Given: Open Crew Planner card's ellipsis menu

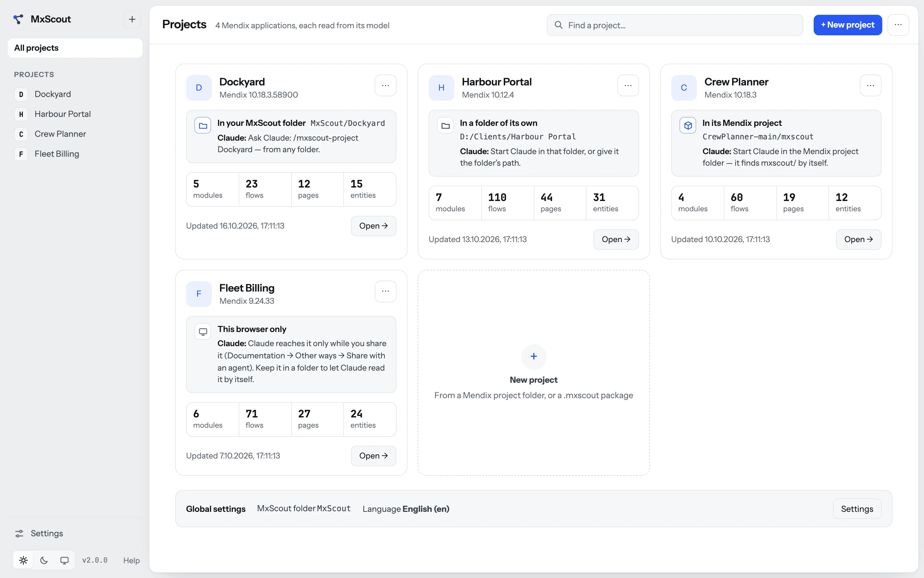Looking at the screenshot, I should pyautogui.click(x=870, y=86).
